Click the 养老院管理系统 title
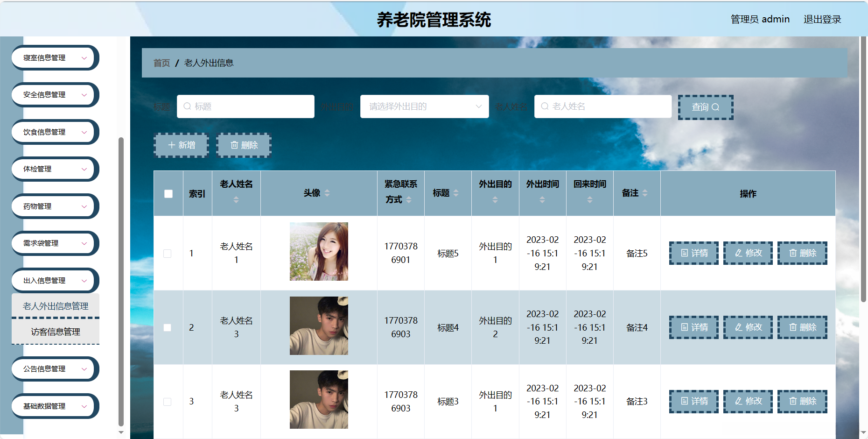 [434, 20]
